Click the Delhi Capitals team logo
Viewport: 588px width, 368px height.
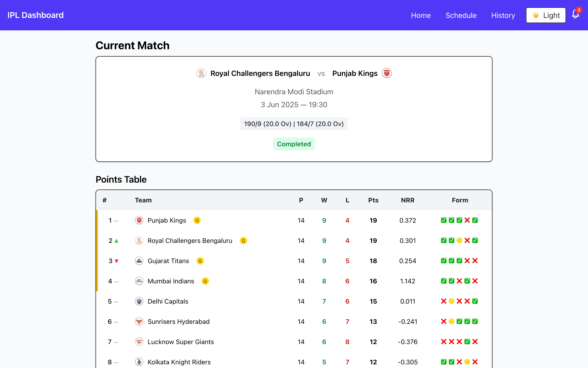[139, 301]
